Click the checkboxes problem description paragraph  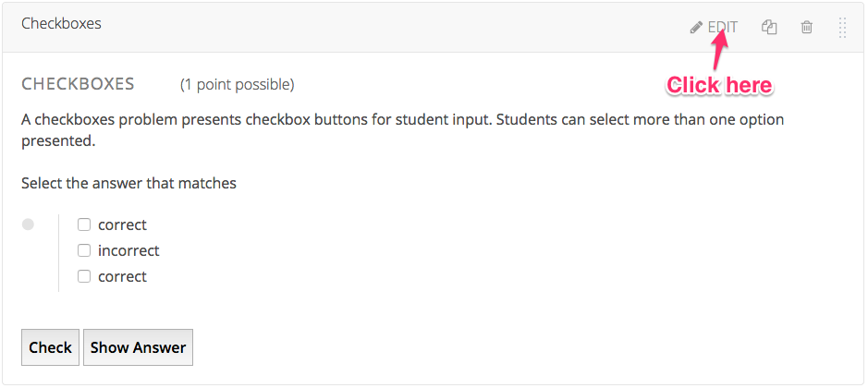402,130
